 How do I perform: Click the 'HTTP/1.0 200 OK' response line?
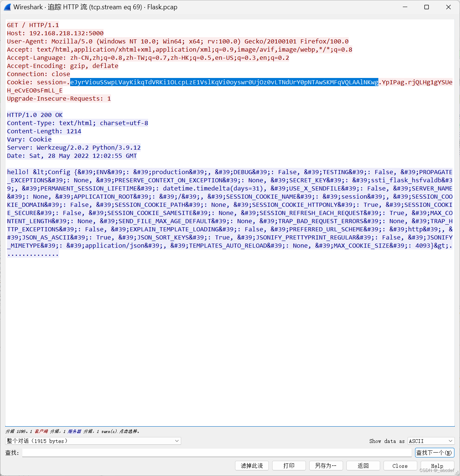coord(35,115)
